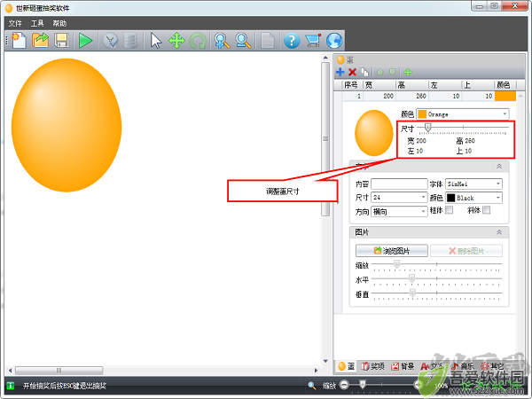Click the status bar zoom slider handle

click(363, 385)
